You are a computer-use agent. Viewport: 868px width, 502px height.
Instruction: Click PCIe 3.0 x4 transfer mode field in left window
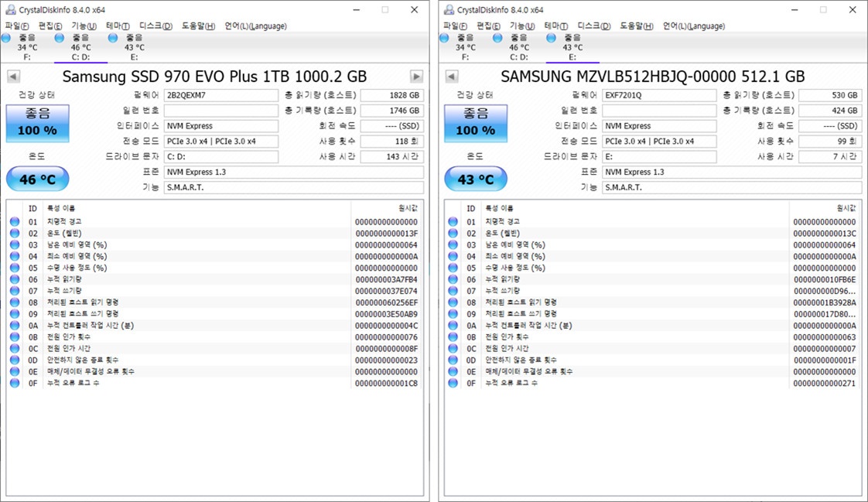click(x=221, y=141)
